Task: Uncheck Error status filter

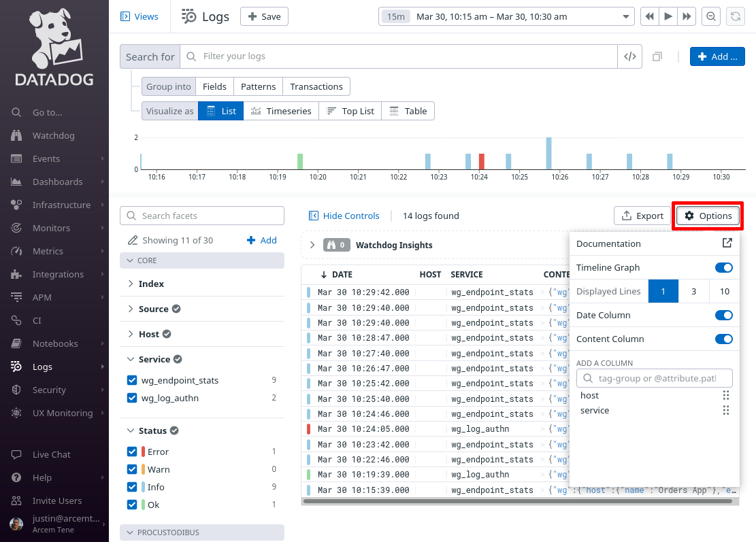Action: [131, 452]
